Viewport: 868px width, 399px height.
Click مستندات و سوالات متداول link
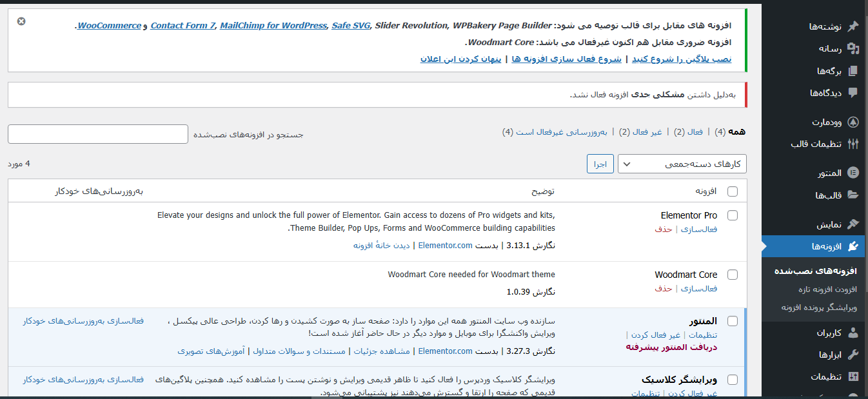(298, 351)
